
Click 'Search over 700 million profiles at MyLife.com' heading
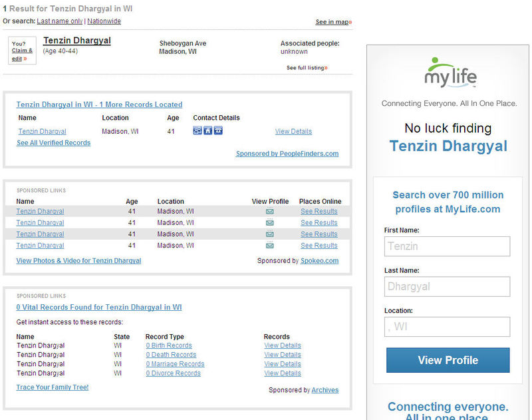point(448,202)
